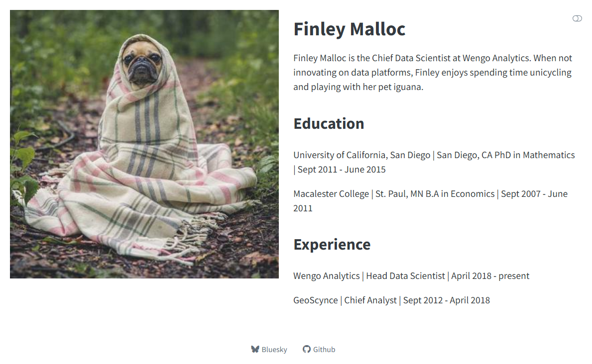Image resolution: width=592 pixels, height=364 pixels.
Task: Select the Finley Malloc page heading
Action: pyautogui.click(x=350, y=29)
